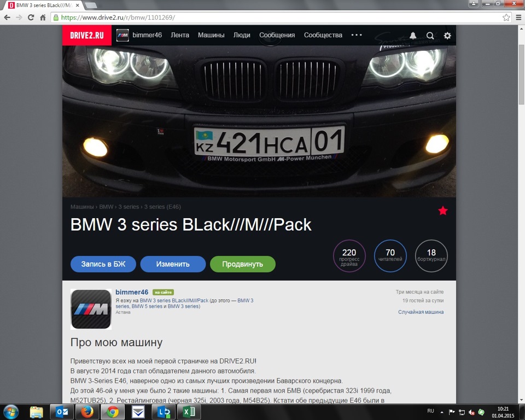Click the RU language indicator in the tray
525x420 pixels.
click(x=430, y=411)
